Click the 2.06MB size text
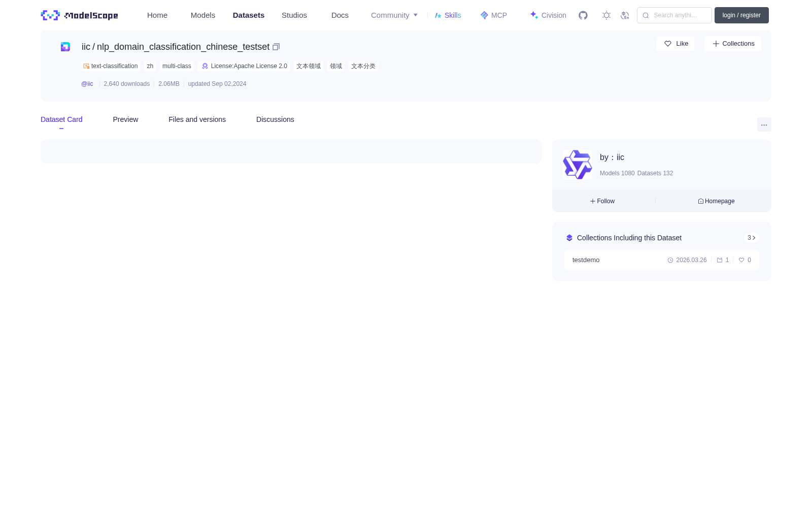812x508 pixels. [x=169, y=84]
